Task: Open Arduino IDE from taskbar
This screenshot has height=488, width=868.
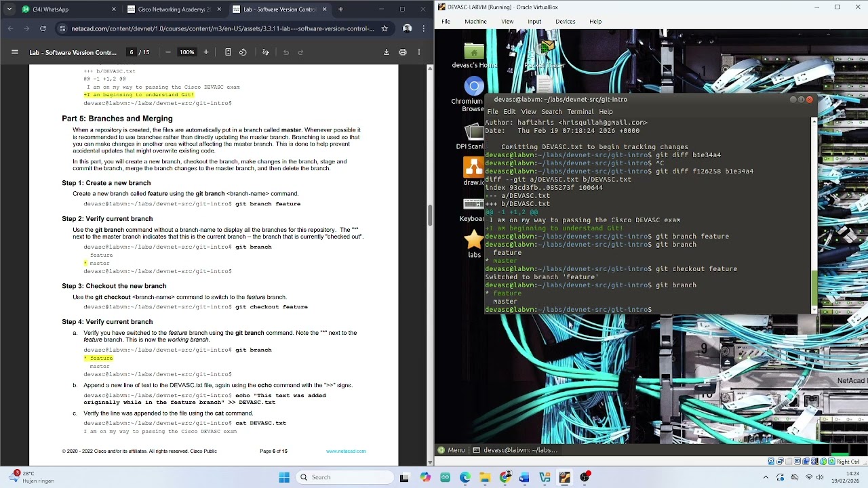Action: (x=446, y=477)
